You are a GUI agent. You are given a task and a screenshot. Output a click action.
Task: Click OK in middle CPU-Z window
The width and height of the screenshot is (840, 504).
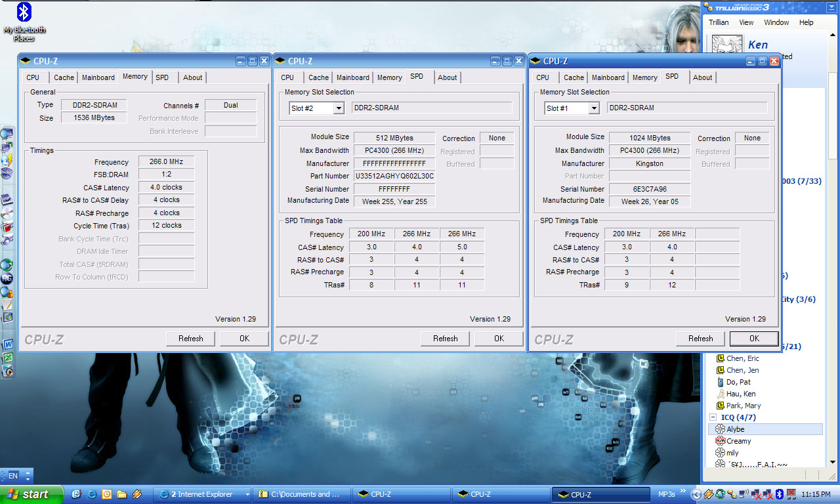coord(499,339)
